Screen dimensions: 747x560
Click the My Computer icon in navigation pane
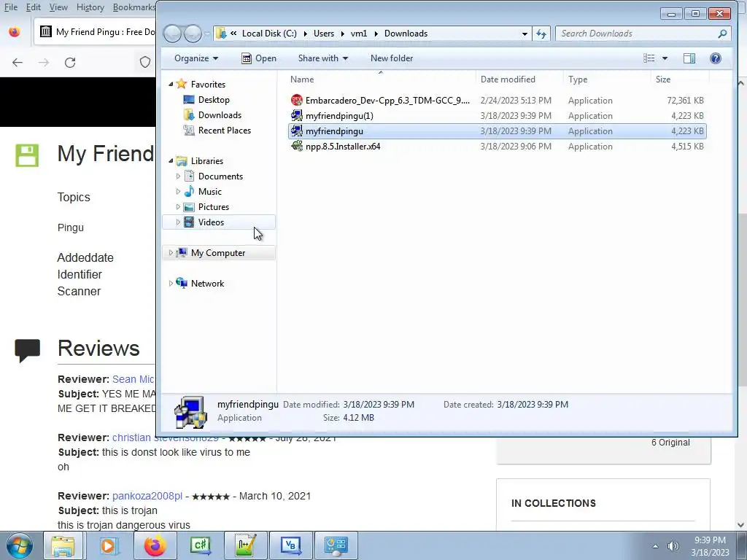[x=182, y=252]
